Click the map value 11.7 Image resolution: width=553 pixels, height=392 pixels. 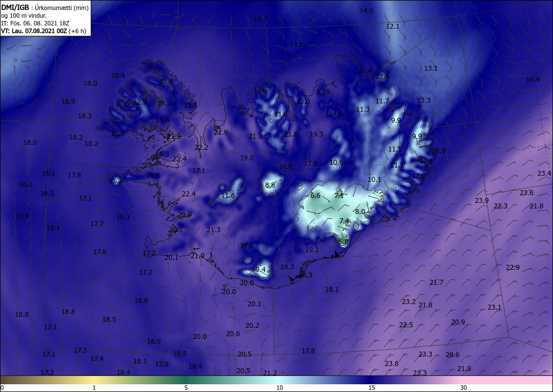point(382,101)
